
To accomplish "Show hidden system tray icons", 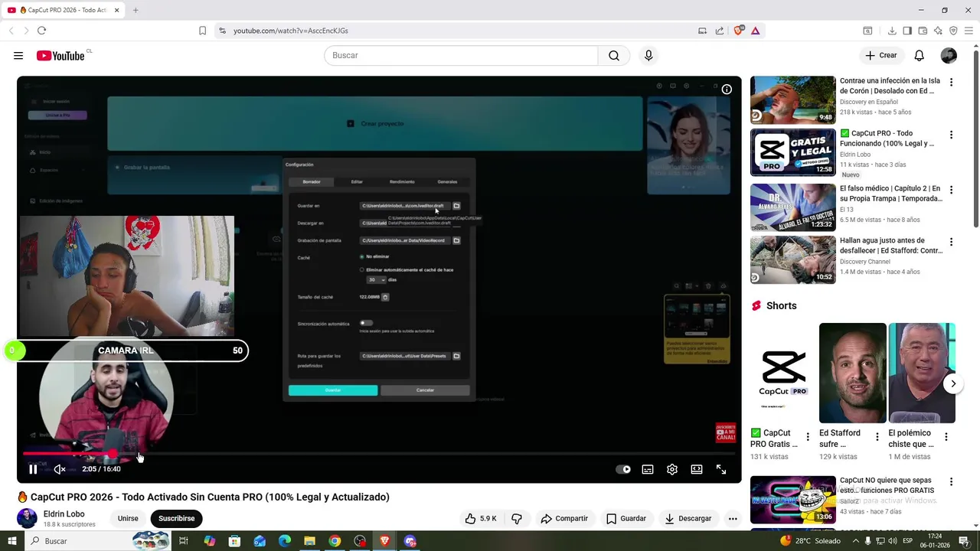I will pyautogui.click(x=856, y=541).
